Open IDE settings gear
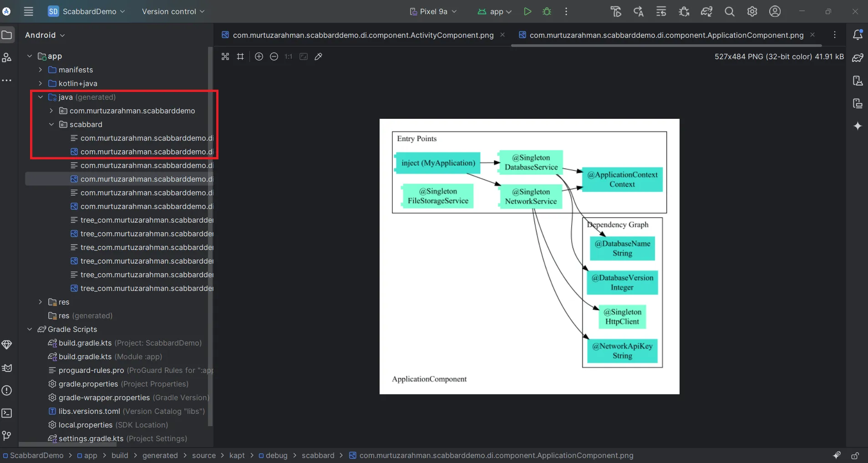The width and height of the screenshot is (868, 463). coord(752,11)
